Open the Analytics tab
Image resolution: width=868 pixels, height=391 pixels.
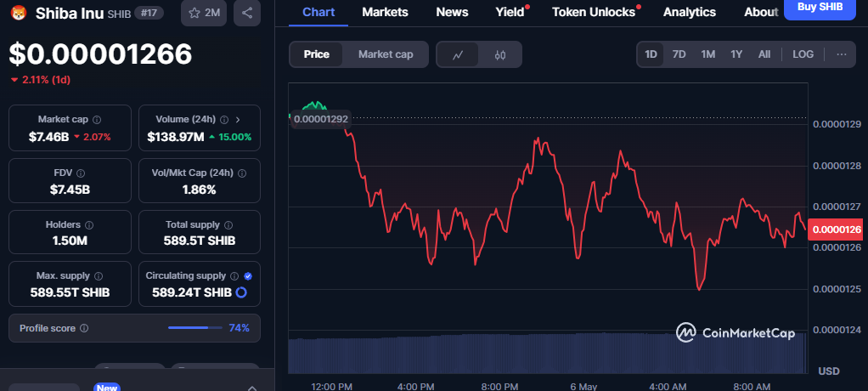[689, 12]
